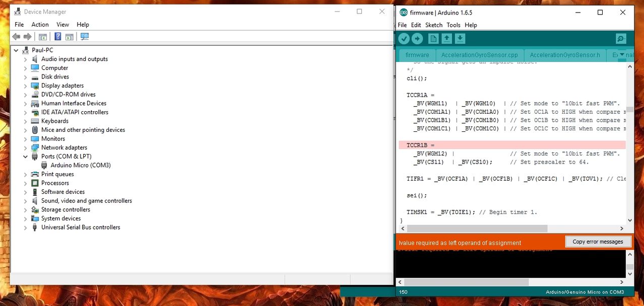Image resolution: width=644 pixels, height=306 pixels.
Task: Click the Verify button in Arduino toolbar
Action: coord(404,39)
